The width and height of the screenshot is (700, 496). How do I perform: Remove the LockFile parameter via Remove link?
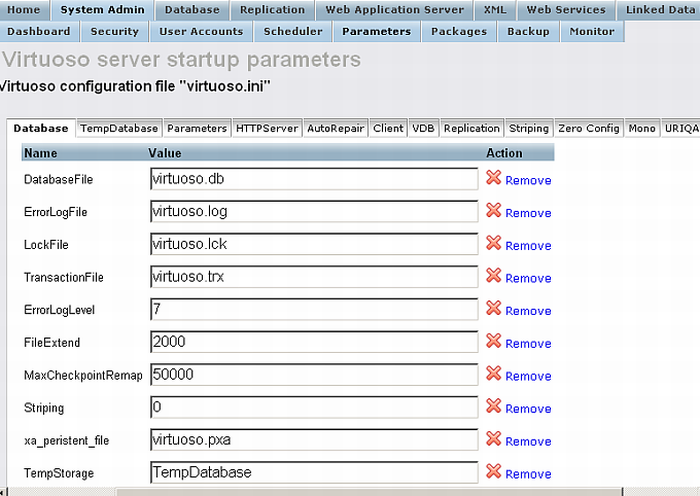click(x=528, y=246)
